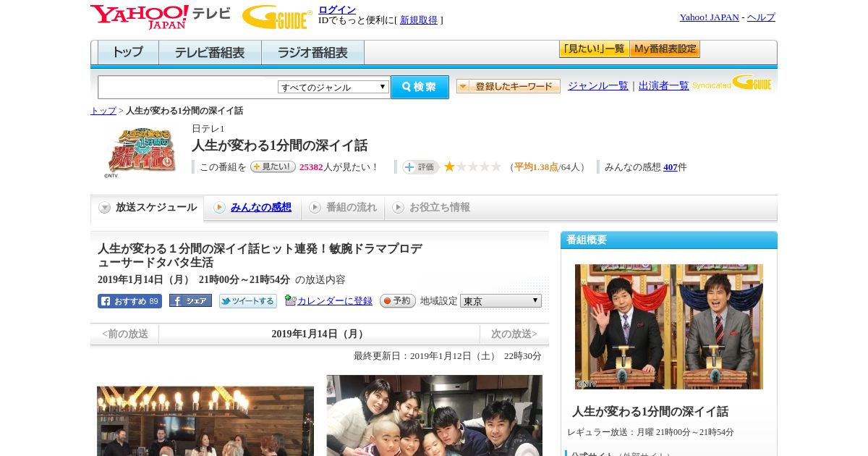Click the Facebook おすすめ button
868x456 pixels.
coord(129,301)
